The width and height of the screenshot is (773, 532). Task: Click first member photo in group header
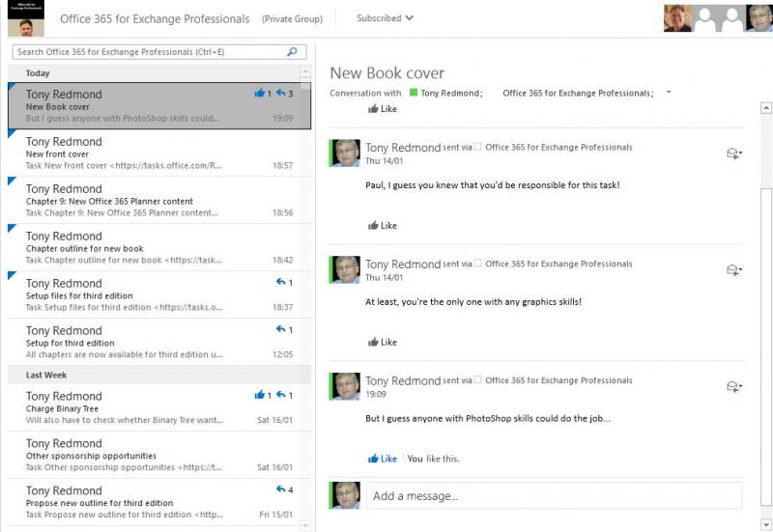[678, 18]
